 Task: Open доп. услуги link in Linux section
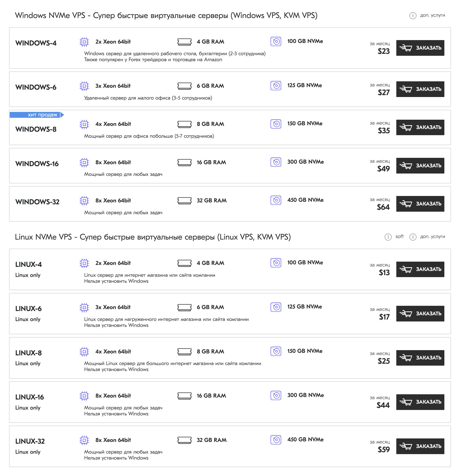pyautogui.click(x=432, y=236)
